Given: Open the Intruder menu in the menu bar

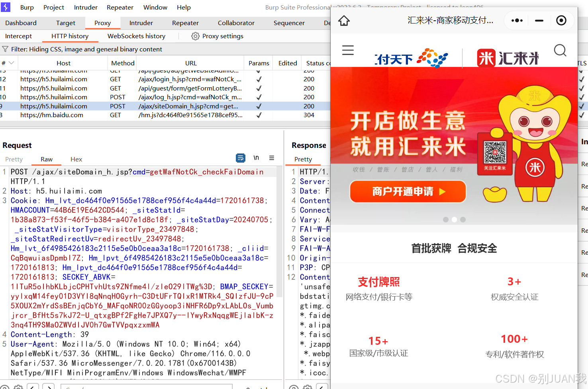Looking at the screenshot, I should pos(86,7).
